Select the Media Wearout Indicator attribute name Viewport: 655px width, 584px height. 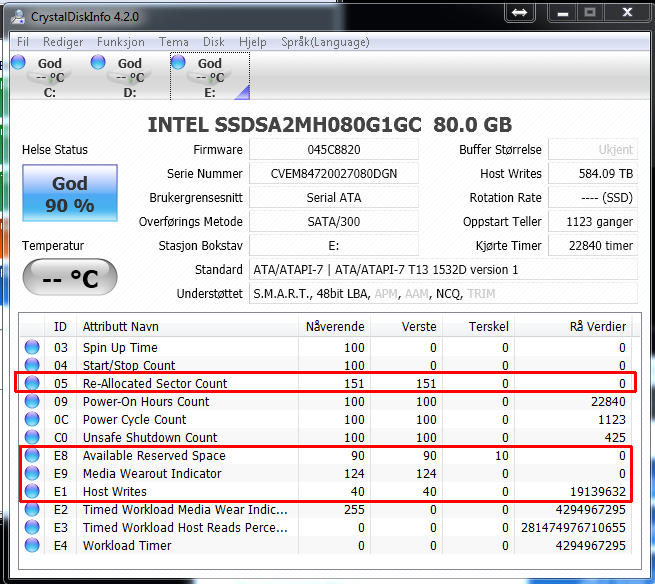(152, 473)
